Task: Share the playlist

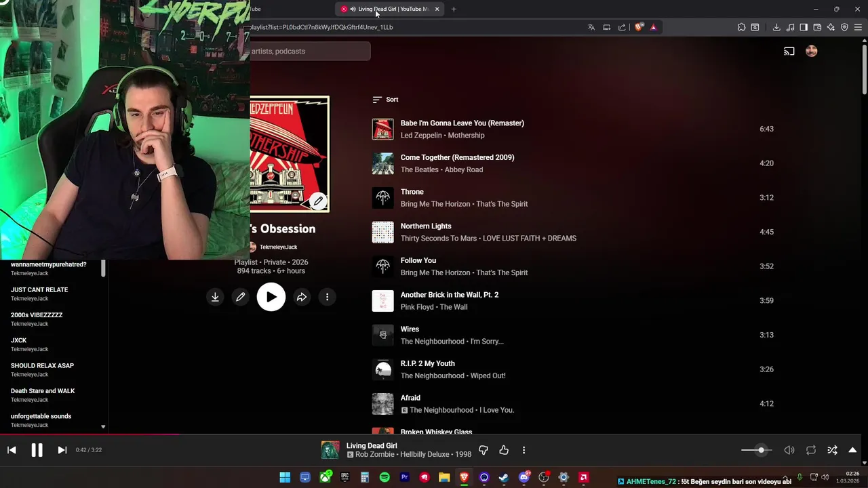Action: [302, 297]
